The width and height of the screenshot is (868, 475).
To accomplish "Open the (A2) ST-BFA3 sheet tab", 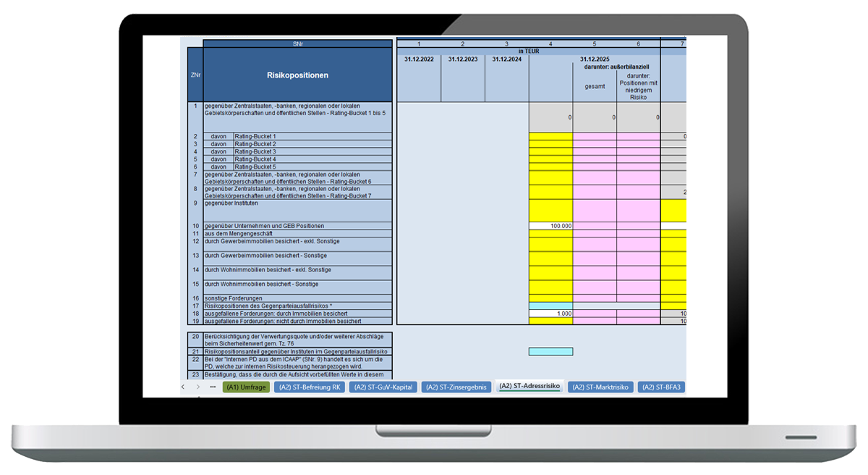I will [661, 387].
